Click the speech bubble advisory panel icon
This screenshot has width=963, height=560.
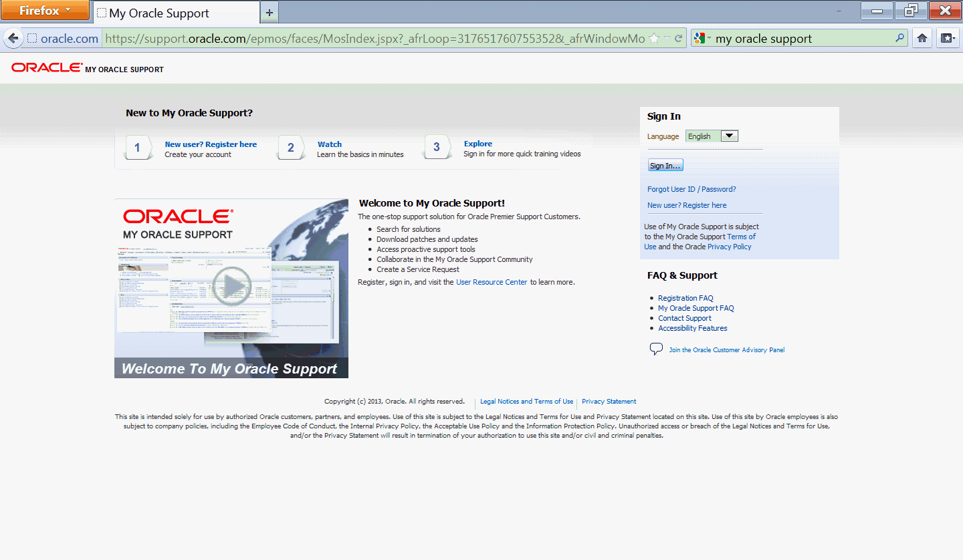coord(656,349)
